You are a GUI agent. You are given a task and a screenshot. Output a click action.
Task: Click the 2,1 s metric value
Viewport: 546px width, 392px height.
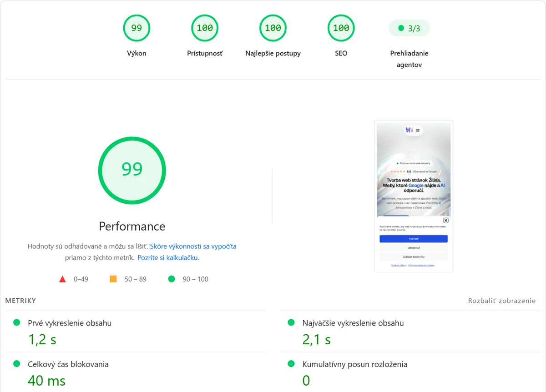317,339
